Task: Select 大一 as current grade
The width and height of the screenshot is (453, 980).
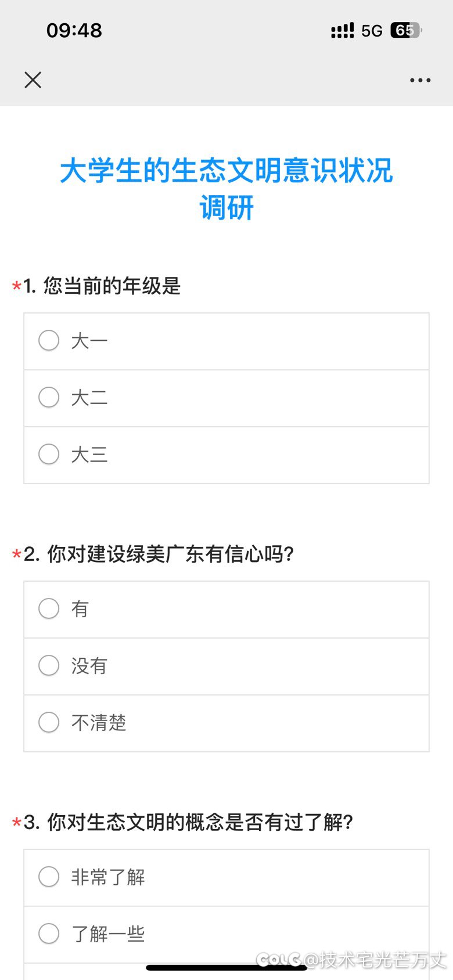Action: click(227, 341)
